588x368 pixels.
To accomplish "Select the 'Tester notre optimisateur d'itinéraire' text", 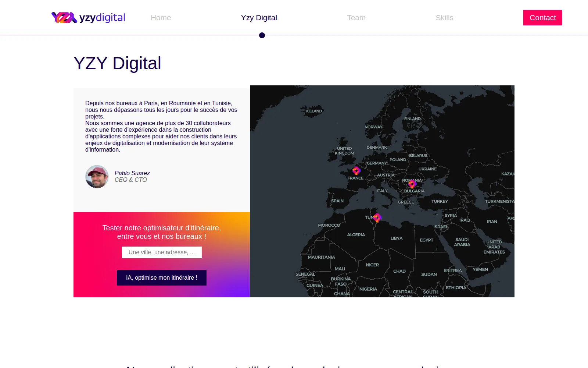I will point(162,232).
